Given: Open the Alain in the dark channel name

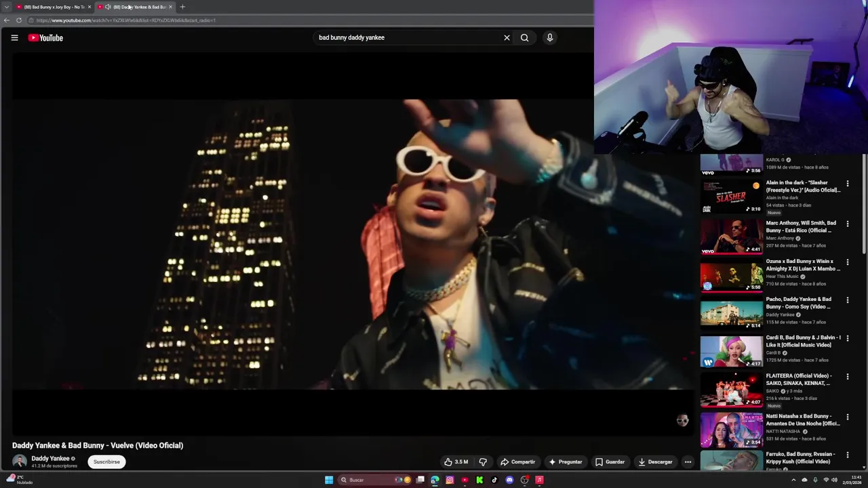Looking at the screenshot, I should point(782,198).
